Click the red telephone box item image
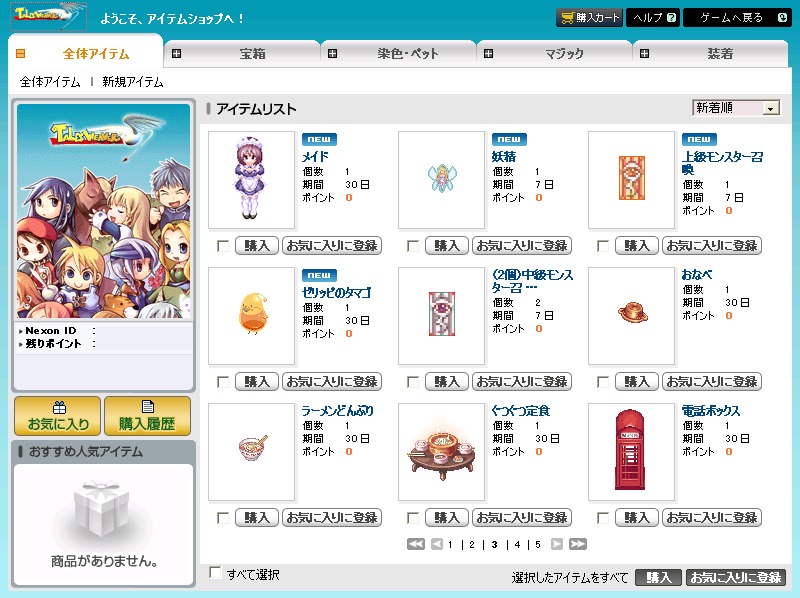The width and height of the screenshot is (800, 598). [x=631, y=452]
